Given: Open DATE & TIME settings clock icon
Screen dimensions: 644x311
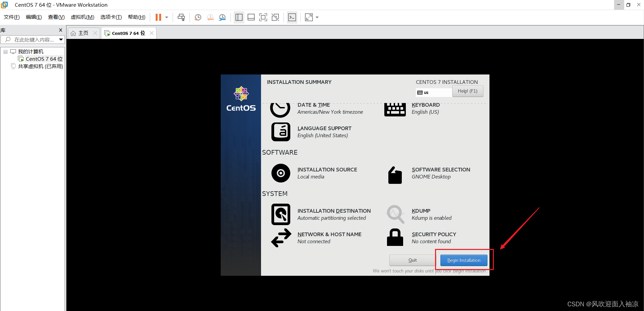Looking at the screenshot, I should point(280,110).
